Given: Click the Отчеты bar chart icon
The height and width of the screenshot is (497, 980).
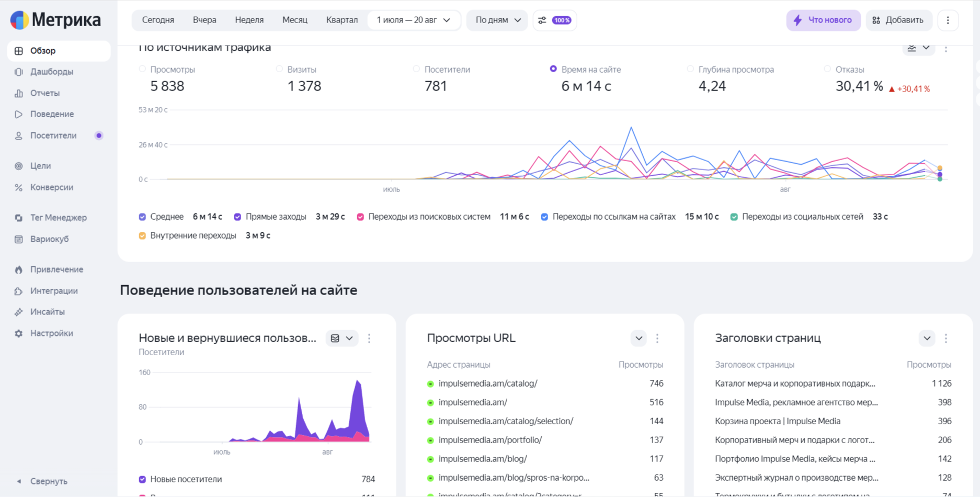Looking at the screenshot, I should coord(19,93).
